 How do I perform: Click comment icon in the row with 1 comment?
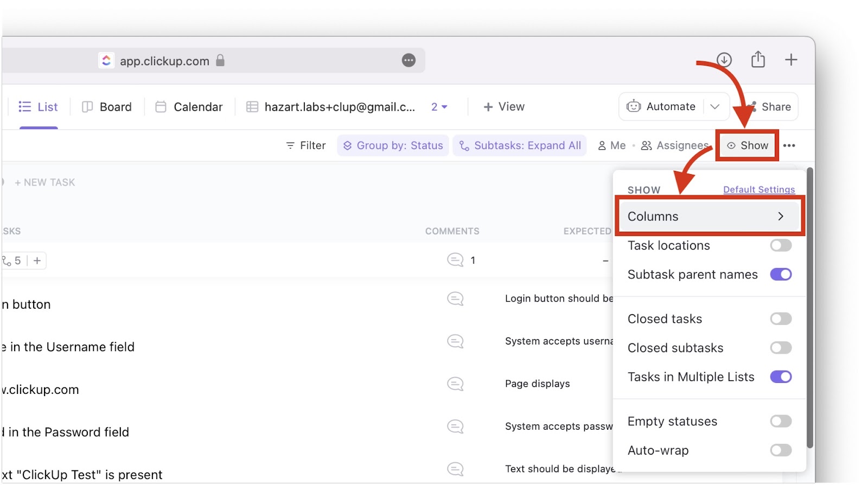click(455, 260)
